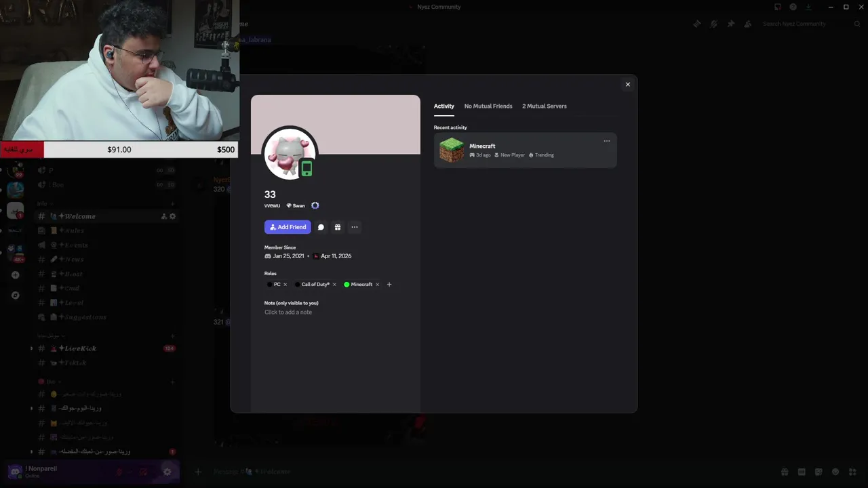Open the Cmd channel

pyautogui.click(x=106, y=288)
